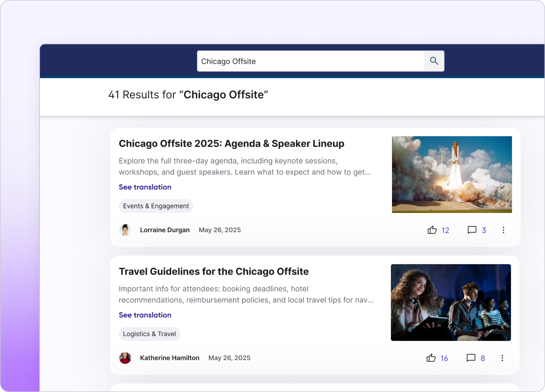The width and height of the screenshot is (545, 392).
Task: Click the like count 16
Action: [444, 359]
